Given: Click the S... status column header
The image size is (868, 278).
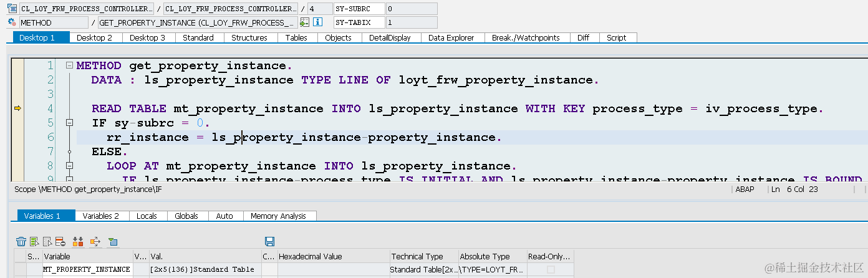Looking at the screenshot, I should point(34,256).
